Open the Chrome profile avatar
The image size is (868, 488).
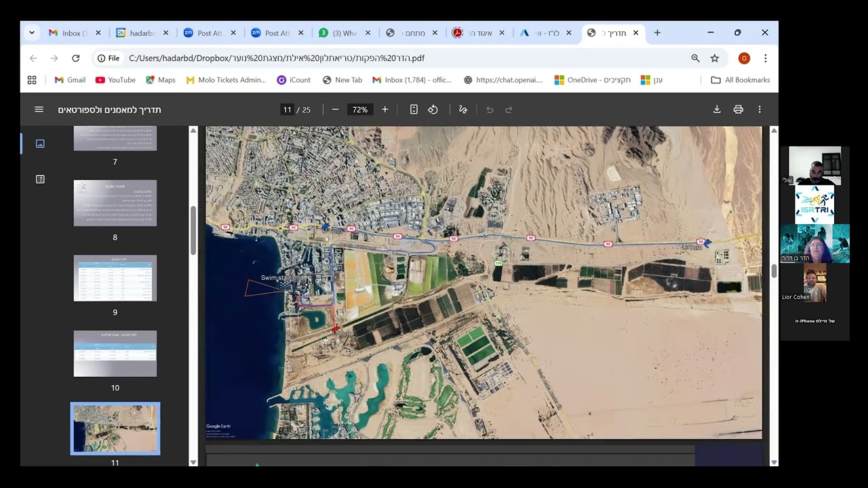(744, 58)
